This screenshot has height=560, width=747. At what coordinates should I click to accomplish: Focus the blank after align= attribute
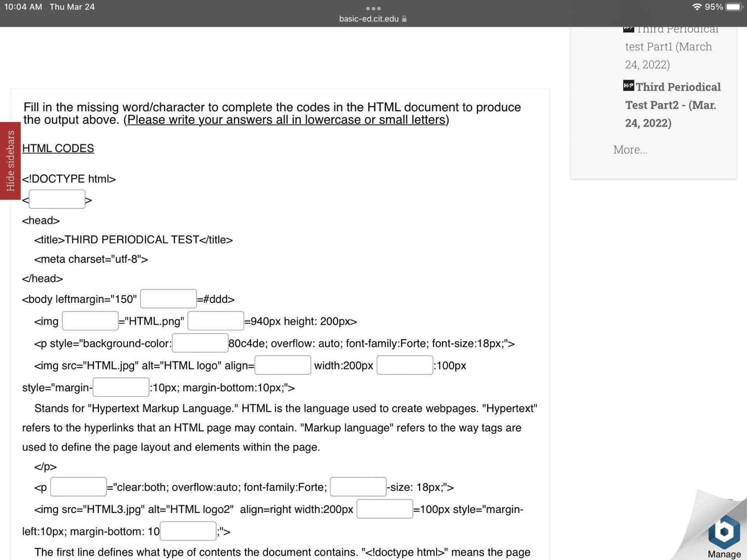[x=283, y=365]
